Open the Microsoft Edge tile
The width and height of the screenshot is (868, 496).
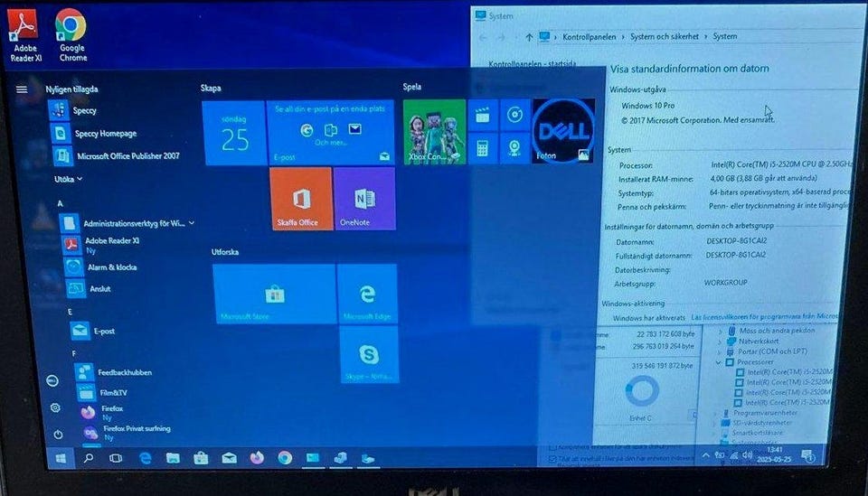tap(368, 294)
